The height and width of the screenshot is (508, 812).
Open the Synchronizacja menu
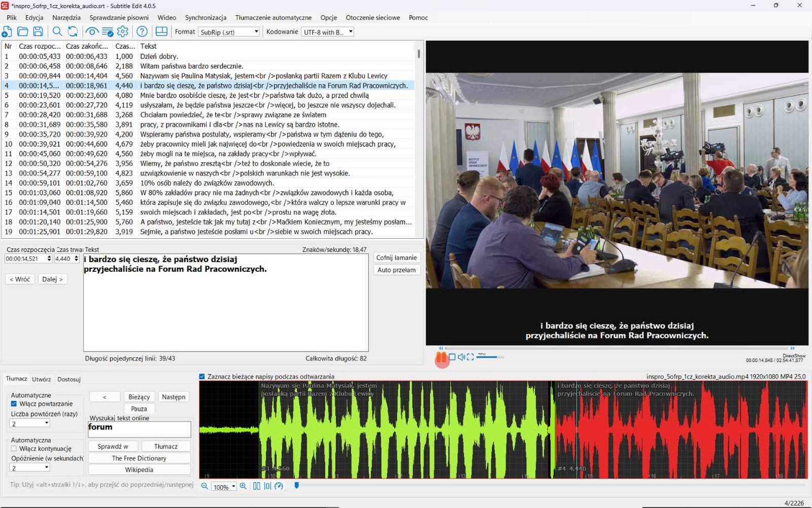pyautogui.click(x=206, y=17)
